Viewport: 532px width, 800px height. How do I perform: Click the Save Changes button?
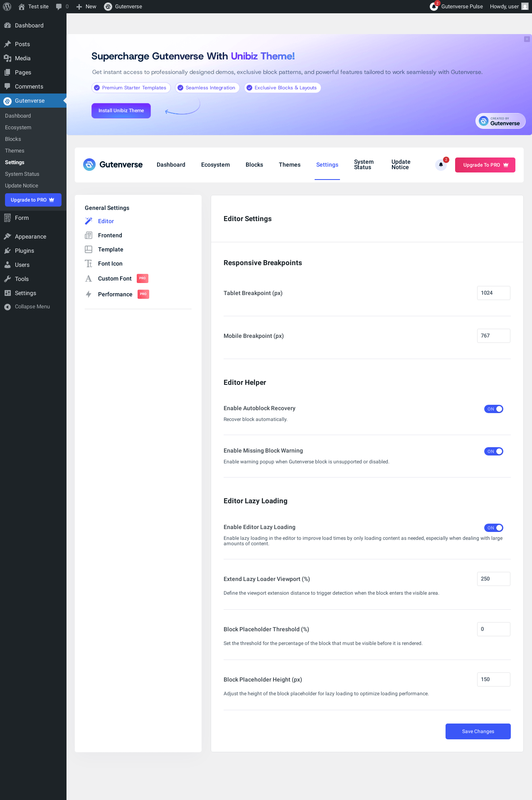pos(478,731)
